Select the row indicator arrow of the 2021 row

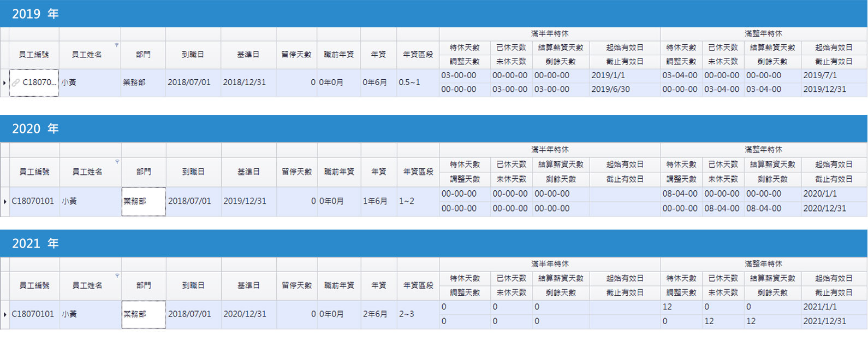coord(5,315)
